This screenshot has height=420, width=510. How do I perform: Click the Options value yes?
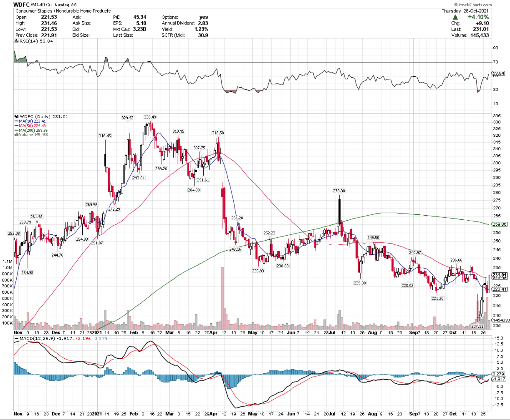(204, 17)
